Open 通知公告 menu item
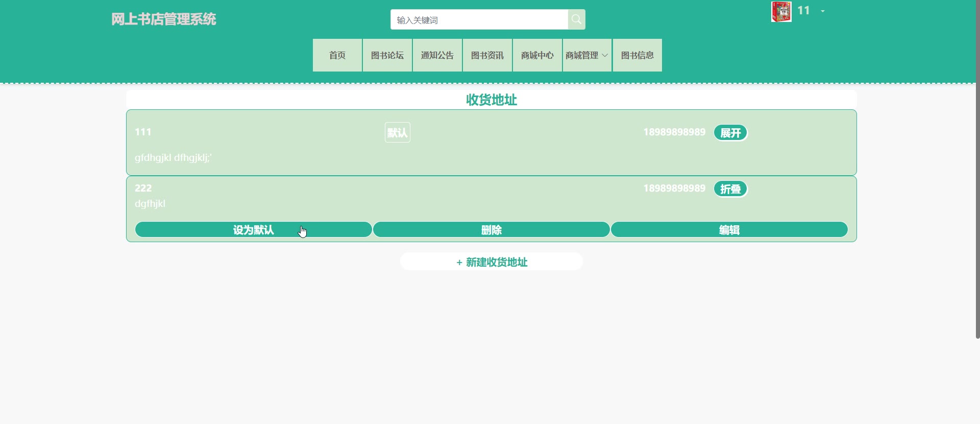980x424 pixels. [x=437, y=55]
